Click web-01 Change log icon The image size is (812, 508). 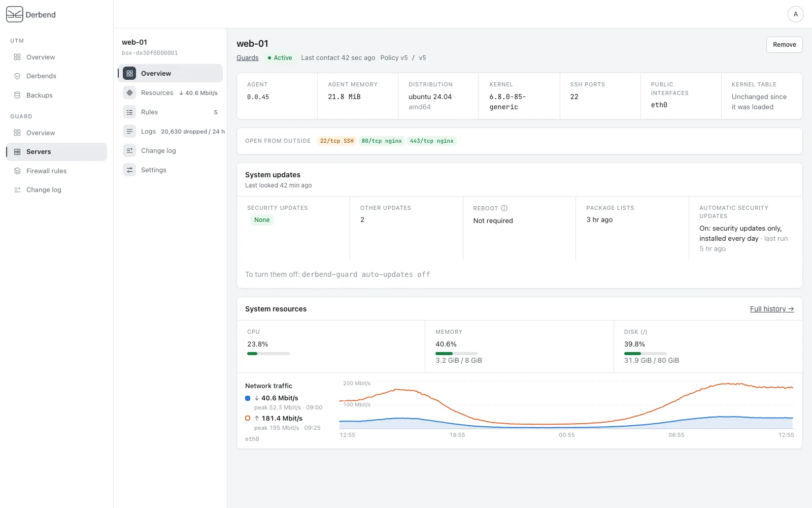[129, 150]
